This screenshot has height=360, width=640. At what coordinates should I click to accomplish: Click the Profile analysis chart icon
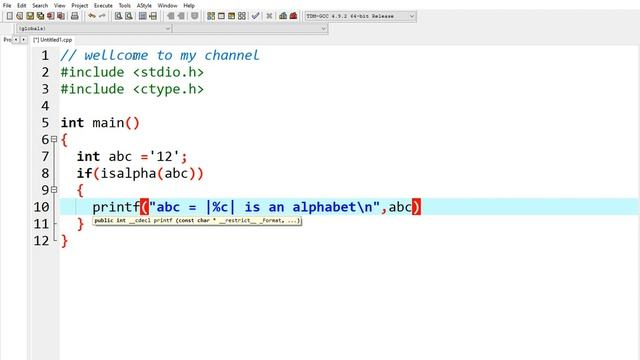(x=283, y=16)
